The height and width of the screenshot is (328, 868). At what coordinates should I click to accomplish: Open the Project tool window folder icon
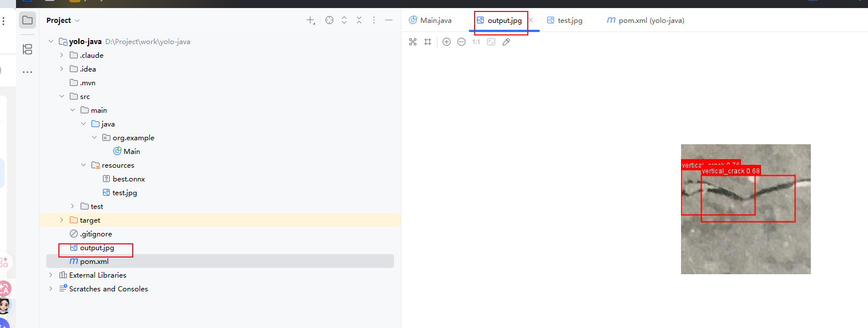[x=27, y=21]
